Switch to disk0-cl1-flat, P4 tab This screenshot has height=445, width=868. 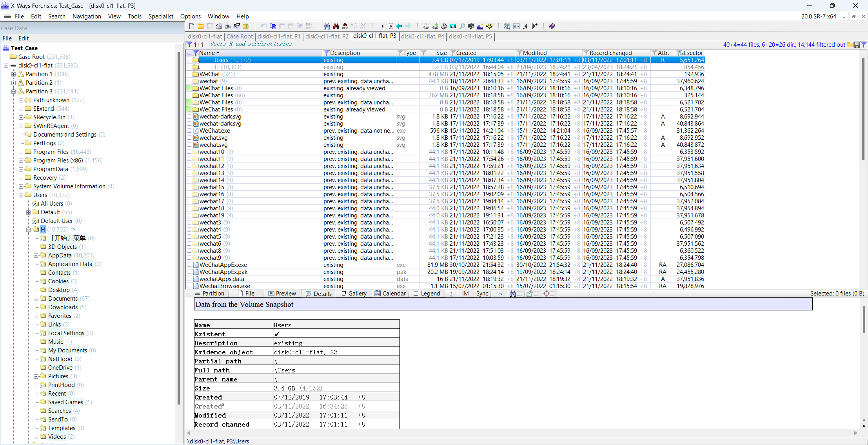coord(423,36)
